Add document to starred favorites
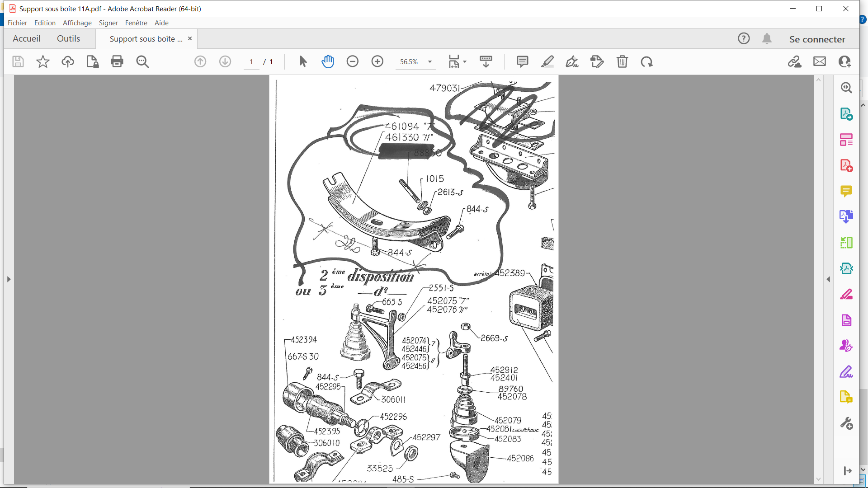Image resolution: width=868 pixels, height=488 pixels. (43, 61)
